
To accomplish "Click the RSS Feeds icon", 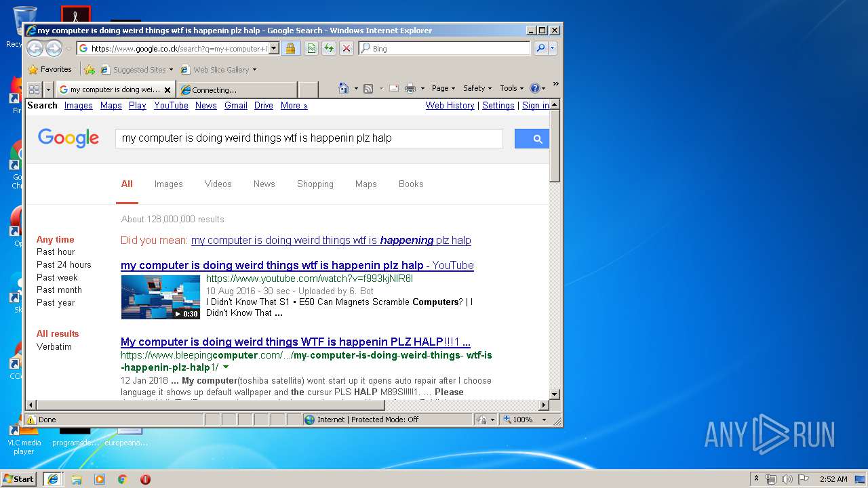I will coord(368,88).
